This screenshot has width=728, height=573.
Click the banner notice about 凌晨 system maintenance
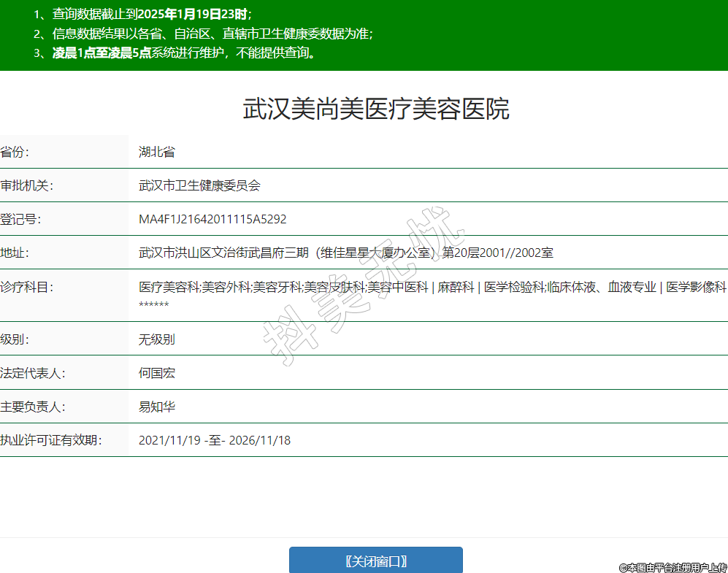(175, 53)
